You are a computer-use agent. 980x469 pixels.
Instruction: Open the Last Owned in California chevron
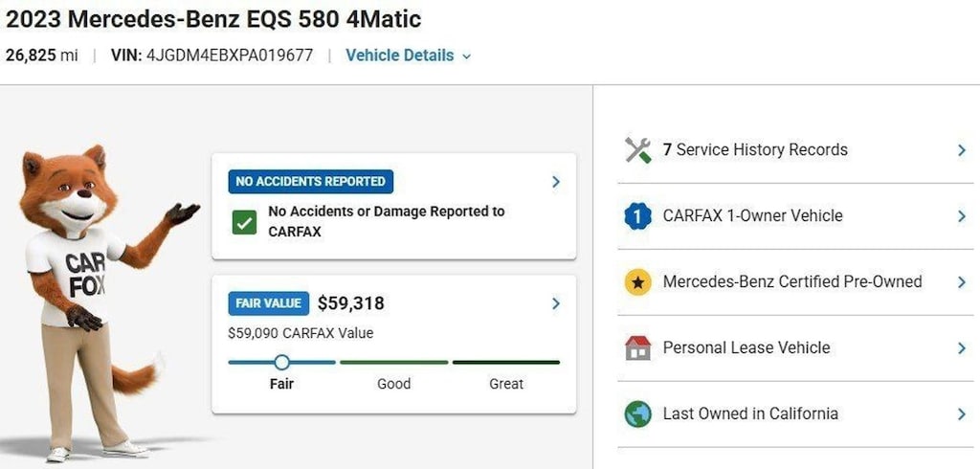click(961, 414)
